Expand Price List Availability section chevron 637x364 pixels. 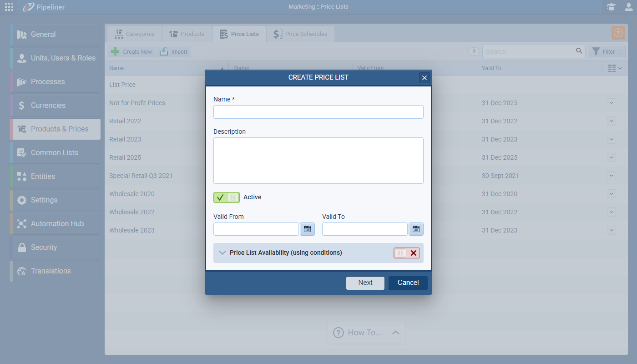[x=222, y=253]
